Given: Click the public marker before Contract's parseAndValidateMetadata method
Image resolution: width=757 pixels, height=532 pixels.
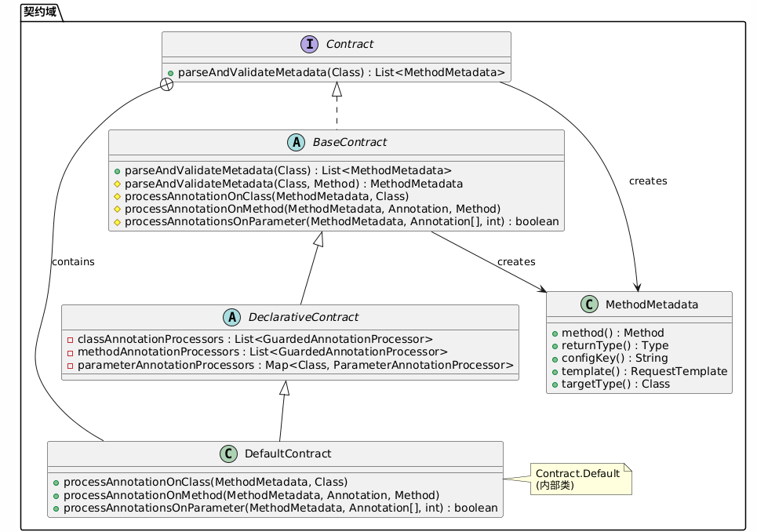Looking at the screenshot, I should tap(170, 74).
